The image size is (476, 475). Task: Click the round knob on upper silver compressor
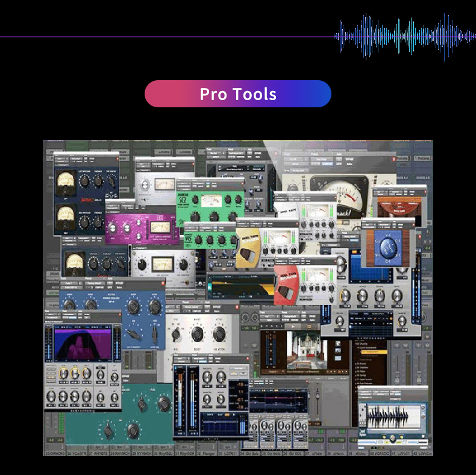tap(145, 184)
